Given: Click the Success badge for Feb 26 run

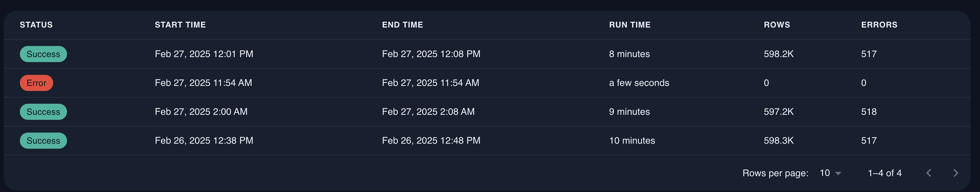Looking at the screenshot, I should 43,140.
